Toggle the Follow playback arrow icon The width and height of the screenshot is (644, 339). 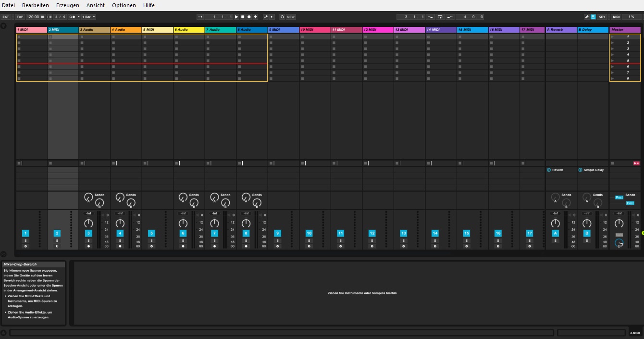(200, 17)
